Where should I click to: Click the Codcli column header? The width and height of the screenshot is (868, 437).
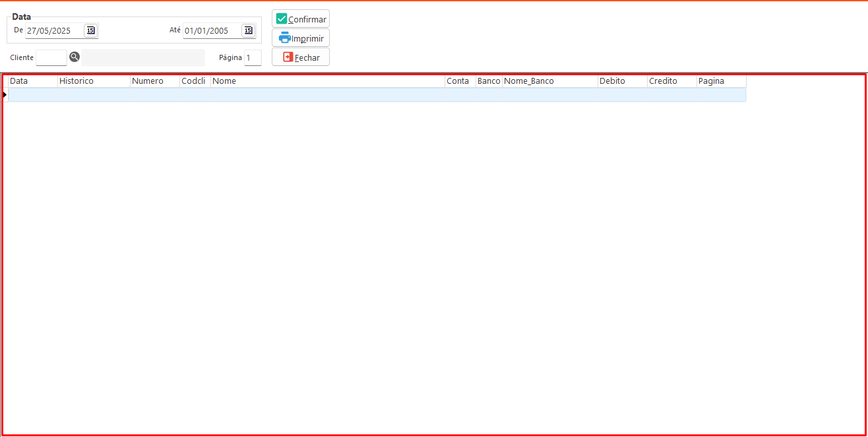pyautogui.click(x=195, y=81)
